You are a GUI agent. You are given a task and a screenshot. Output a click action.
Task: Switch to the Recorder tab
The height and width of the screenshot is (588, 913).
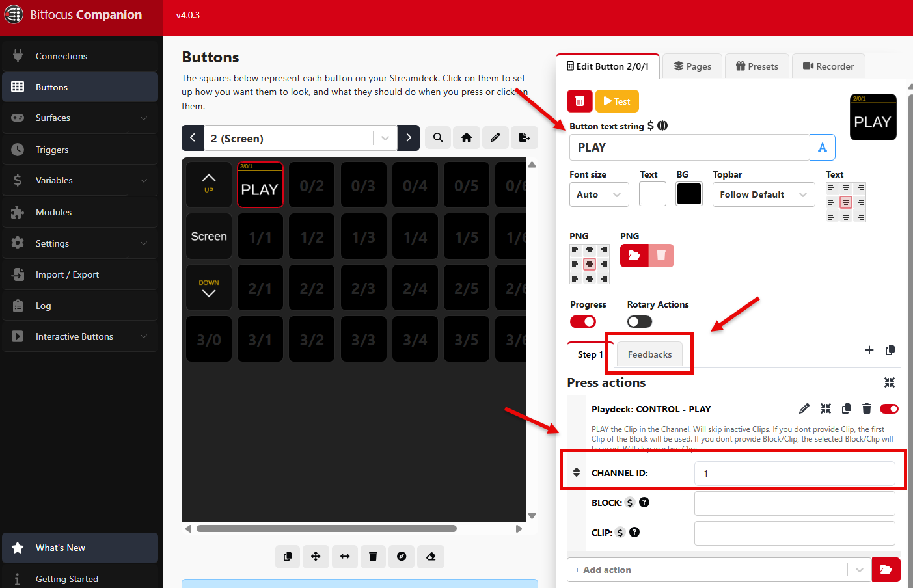(x=828, y=66)
